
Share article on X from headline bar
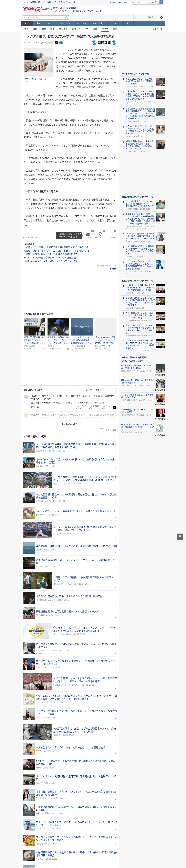[56, 43]
